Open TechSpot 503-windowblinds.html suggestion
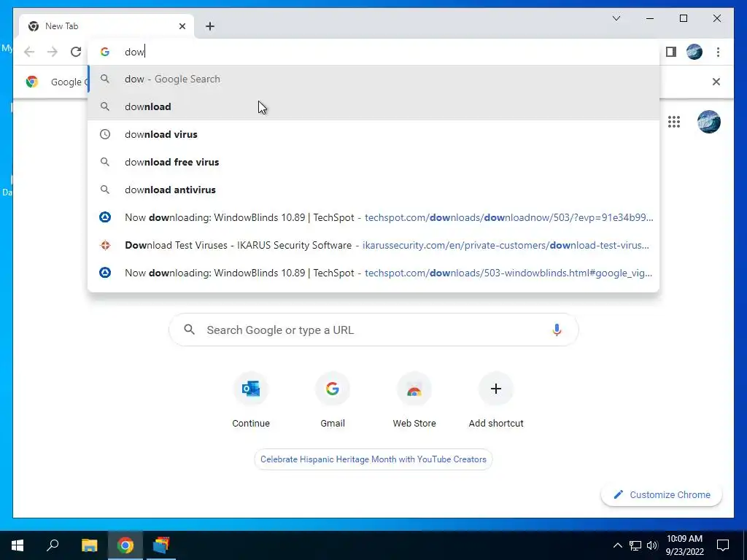 [373, 273]
